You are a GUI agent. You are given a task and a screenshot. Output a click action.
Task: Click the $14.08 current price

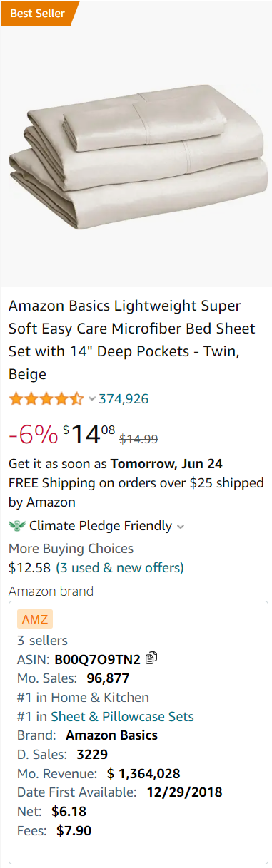(x=89, y=434)
